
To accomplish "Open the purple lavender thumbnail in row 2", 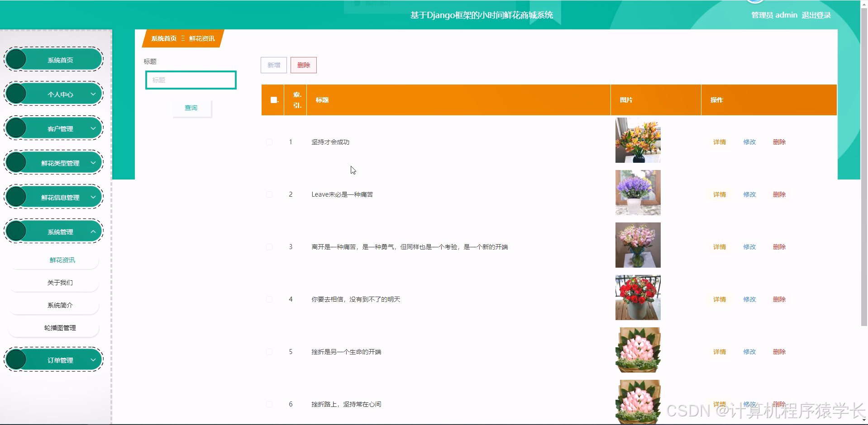I will 638,193.
